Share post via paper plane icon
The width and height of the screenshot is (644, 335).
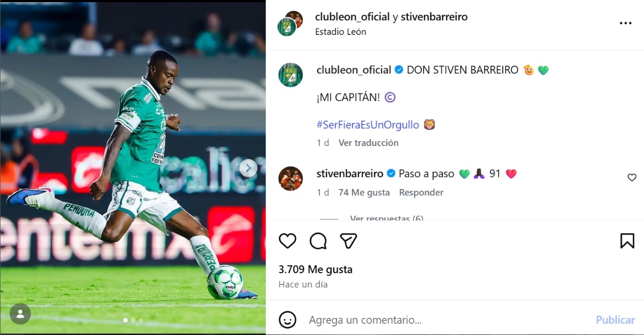pyautogui.click(x=349, y=241)
